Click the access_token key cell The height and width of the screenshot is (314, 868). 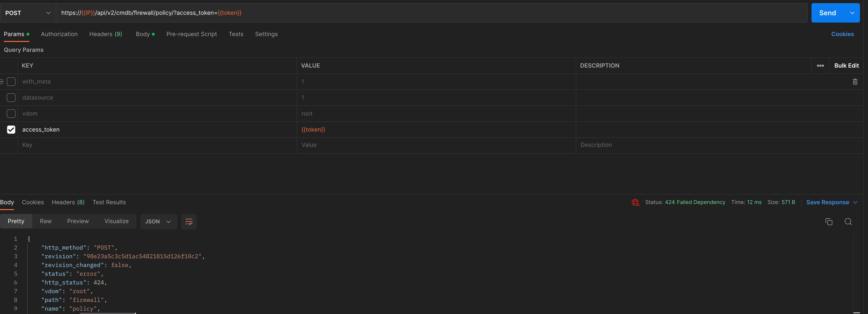pos(157,130)
